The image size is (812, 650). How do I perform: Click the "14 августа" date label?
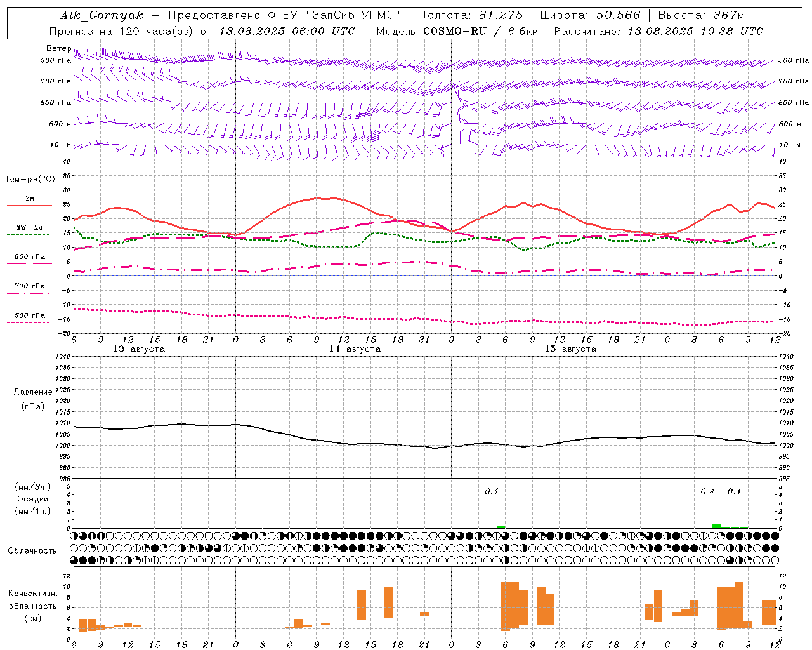355,349
